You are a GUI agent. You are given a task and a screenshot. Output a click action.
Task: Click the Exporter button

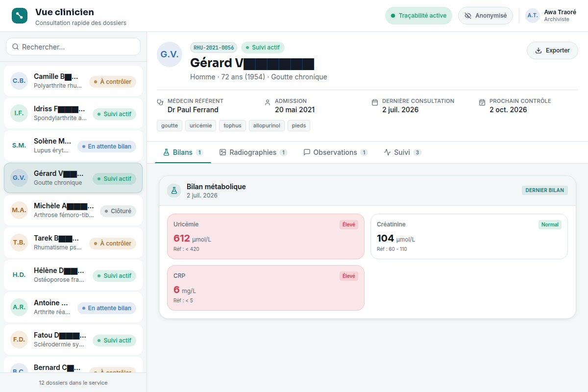(x=552, y=50)
